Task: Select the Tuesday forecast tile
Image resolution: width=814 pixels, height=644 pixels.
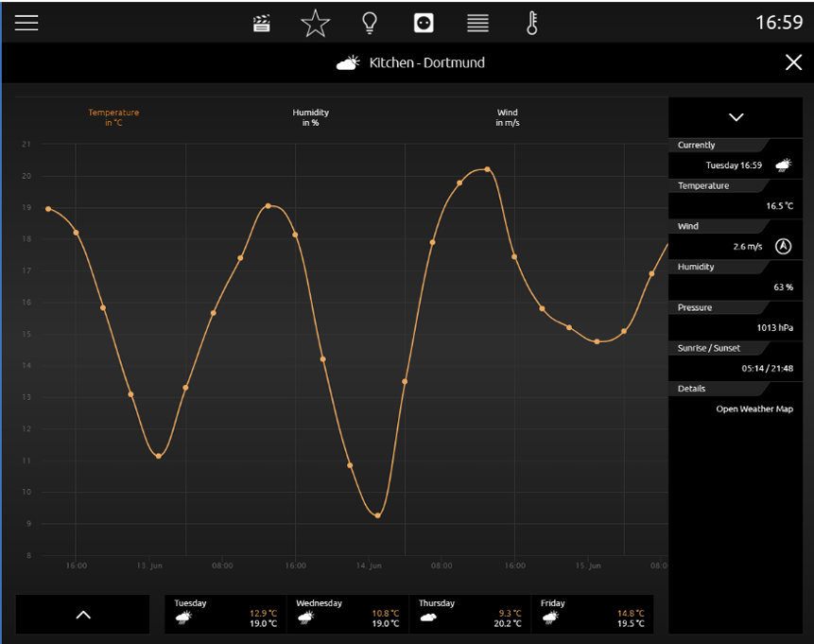Action: coord(226,614)
